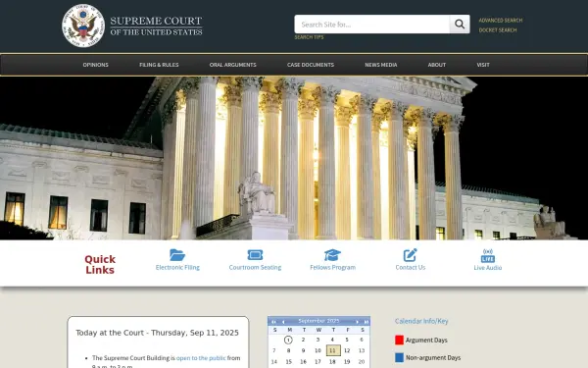Click the Fellows Program text link
This screenshot has width=588, height=368.
[x=332, y=267]
